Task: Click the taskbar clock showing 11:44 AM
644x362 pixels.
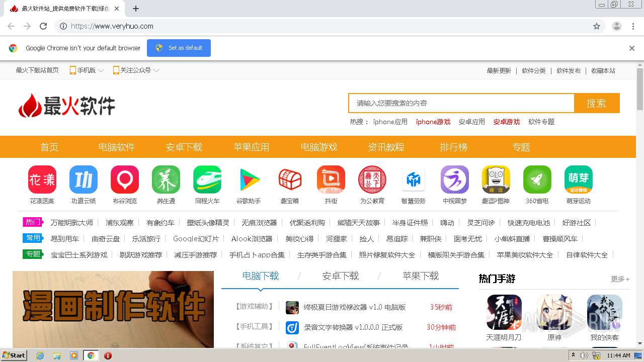Action: click(618, 355)
